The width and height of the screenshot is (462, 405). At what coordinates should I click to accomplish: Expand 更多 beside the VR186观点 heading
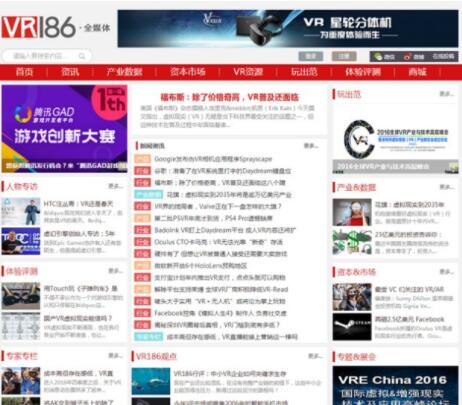tap(315, 356)
